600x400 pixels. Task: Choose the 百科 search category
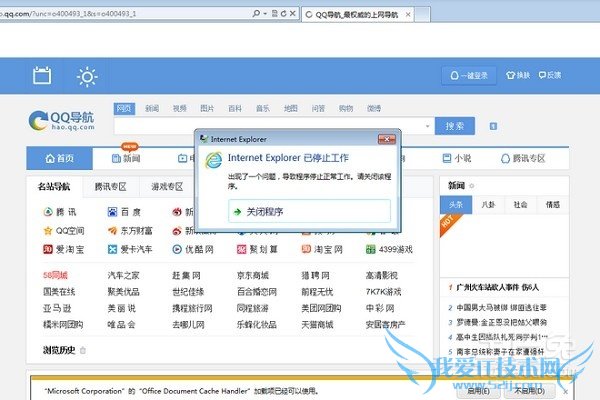[x=235, y=109]
